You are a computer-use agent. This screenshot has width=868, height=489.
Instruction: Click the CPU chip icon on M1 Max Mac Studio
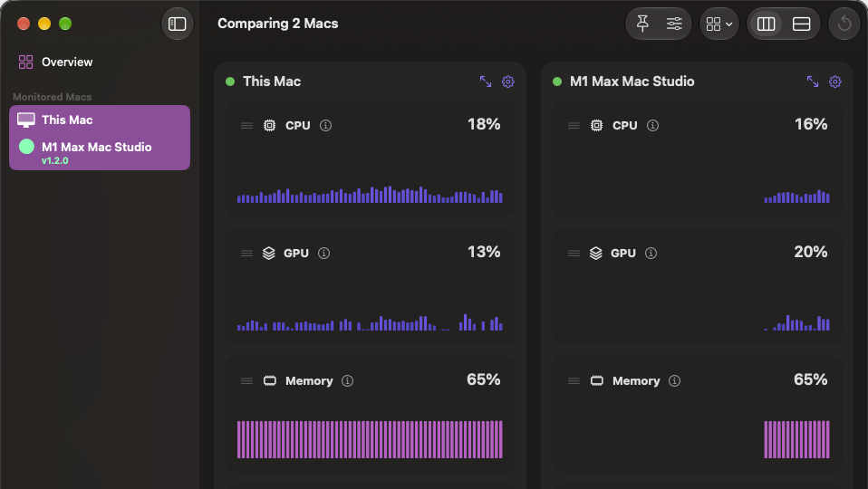click(597, 126)
